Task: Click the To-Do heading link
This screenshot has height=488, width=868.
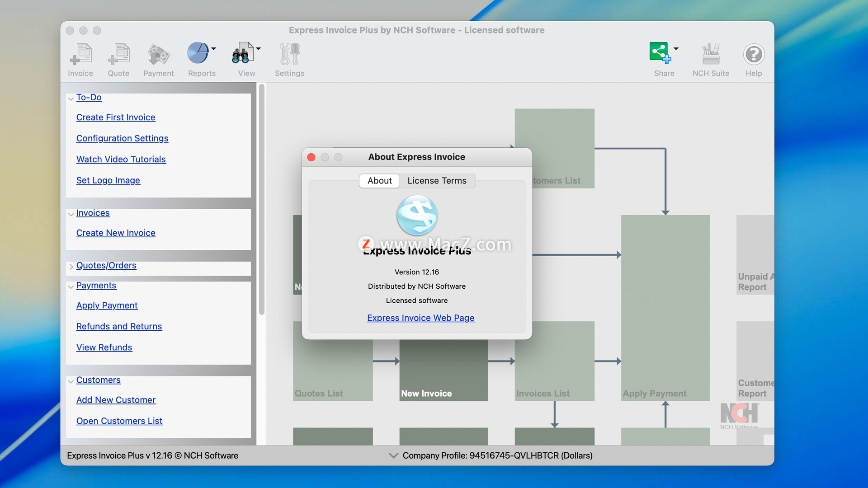Action: (89, 97)
